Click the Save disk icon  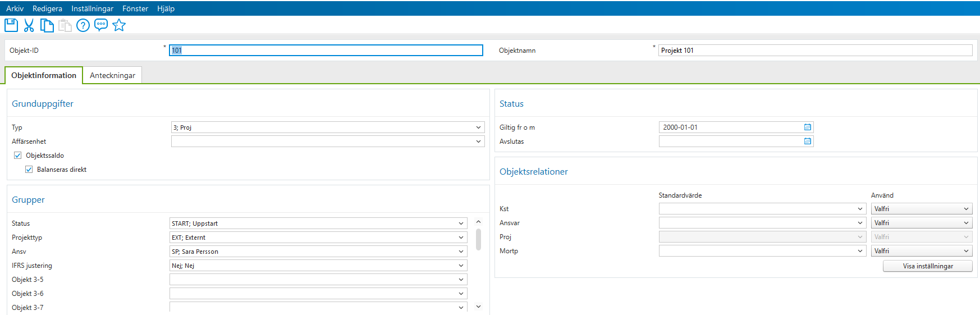tap(11, 25)
